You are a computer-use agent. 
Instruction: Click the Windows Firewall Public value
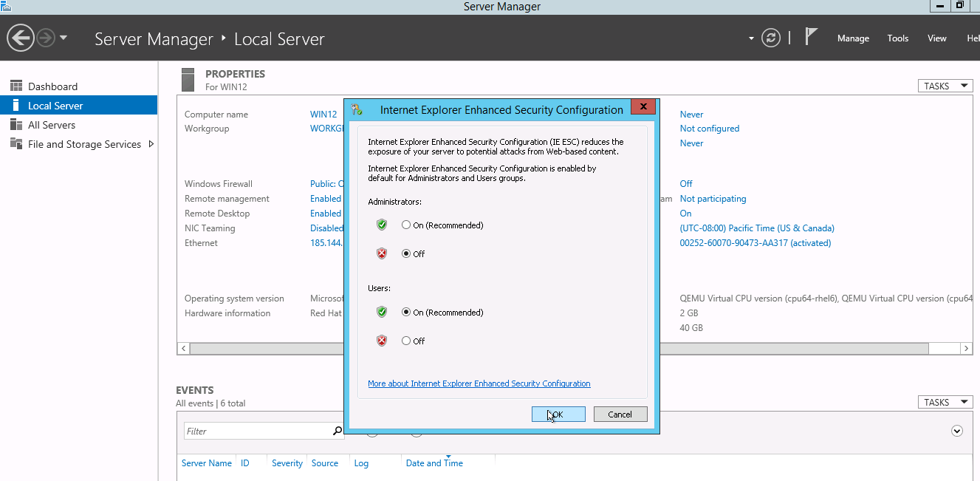click(x=327, y=184)
